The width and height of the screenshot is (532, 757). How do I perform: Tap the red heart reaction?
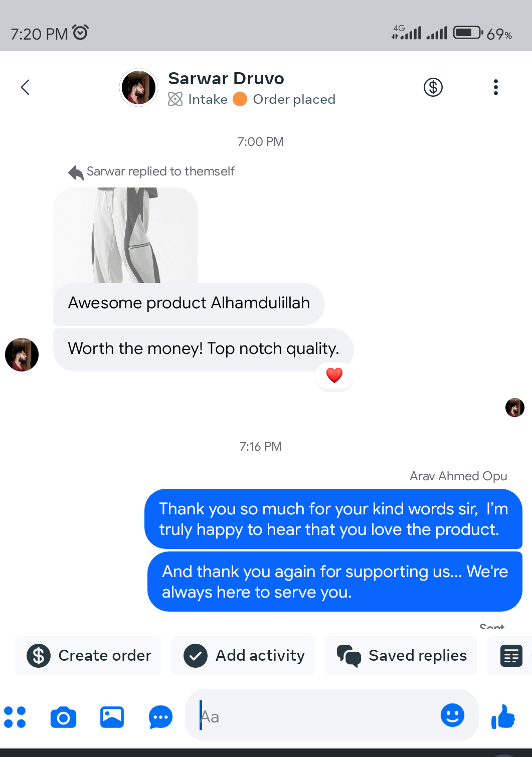pos(334,375)
